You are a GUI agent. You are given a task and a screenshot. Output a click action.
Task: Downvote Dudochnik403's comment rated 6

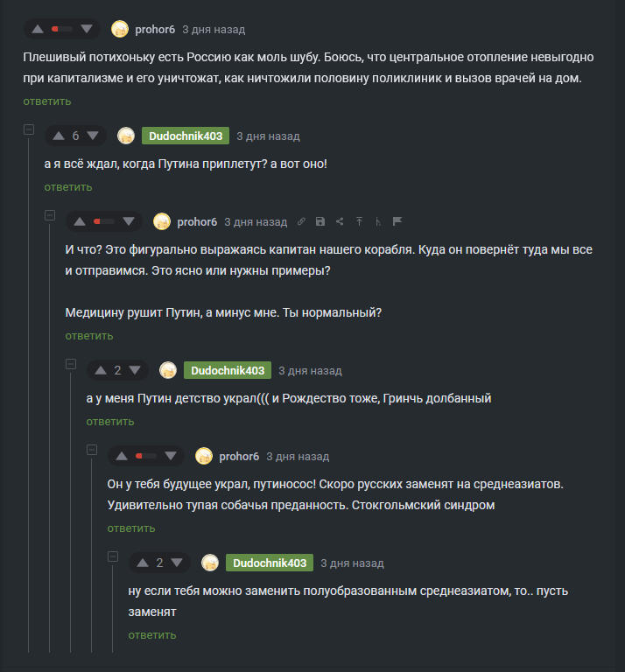pos(93,136)
